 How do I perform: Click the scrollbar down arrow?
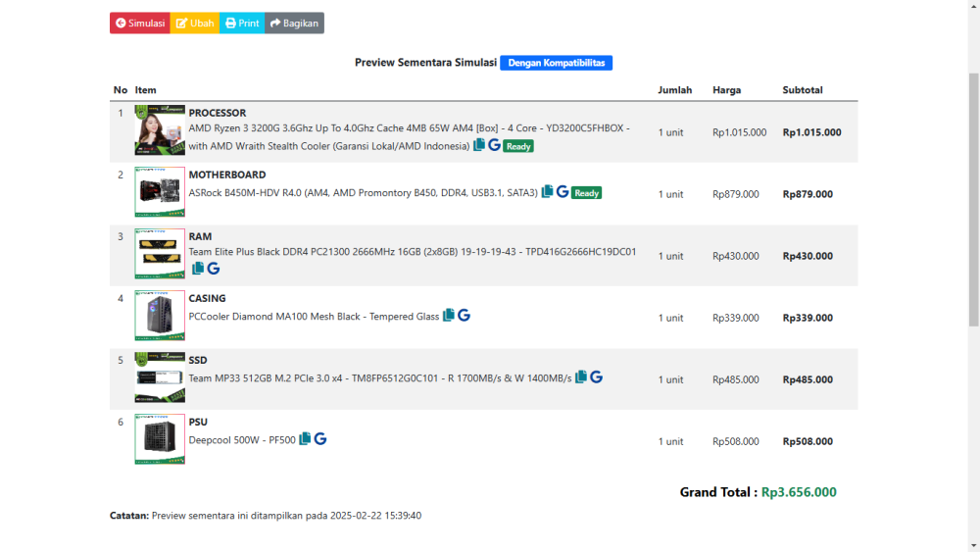coord(974,546)
